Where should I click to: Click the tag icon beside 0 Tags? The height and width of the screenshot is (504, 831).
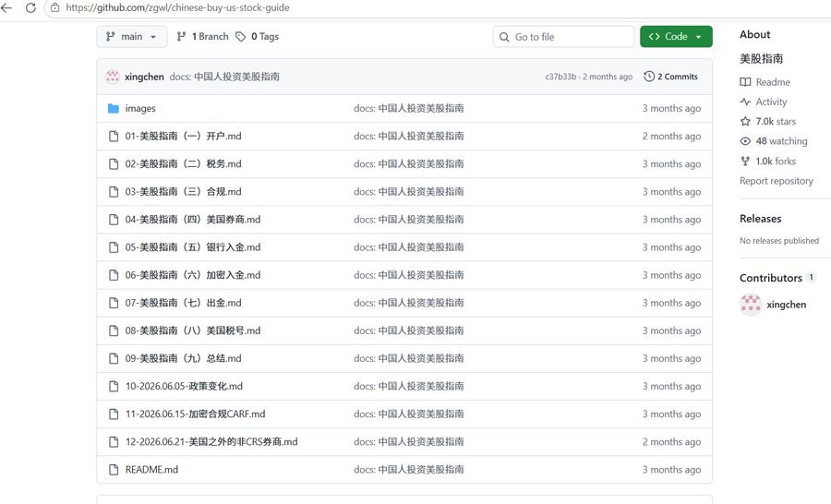coord(241,37)
